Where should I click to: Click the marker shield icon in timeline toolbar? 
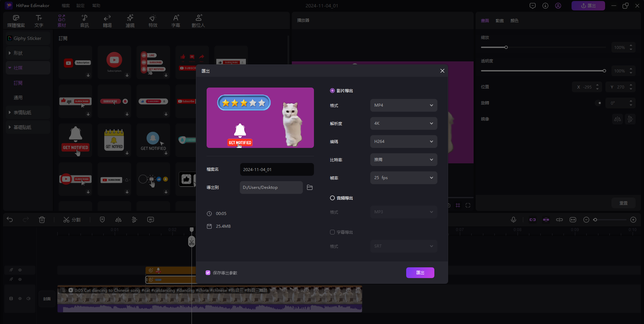[x=102, y=220]
